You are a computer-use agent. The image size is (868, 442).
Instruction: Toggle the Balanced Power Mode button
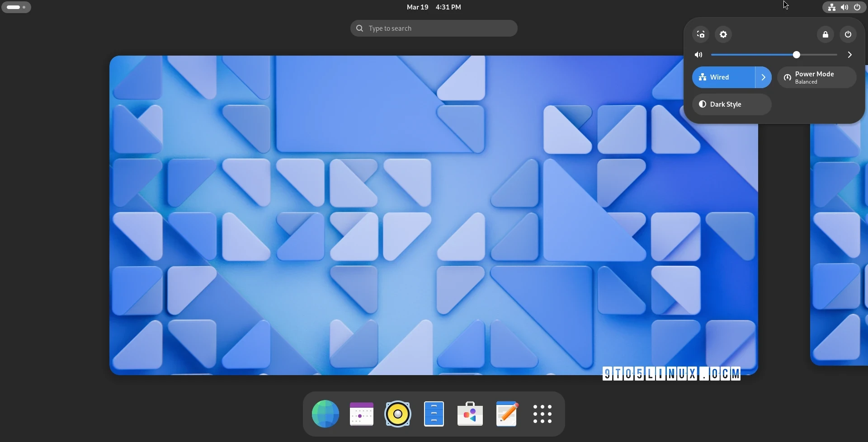[x=817, y=78]
